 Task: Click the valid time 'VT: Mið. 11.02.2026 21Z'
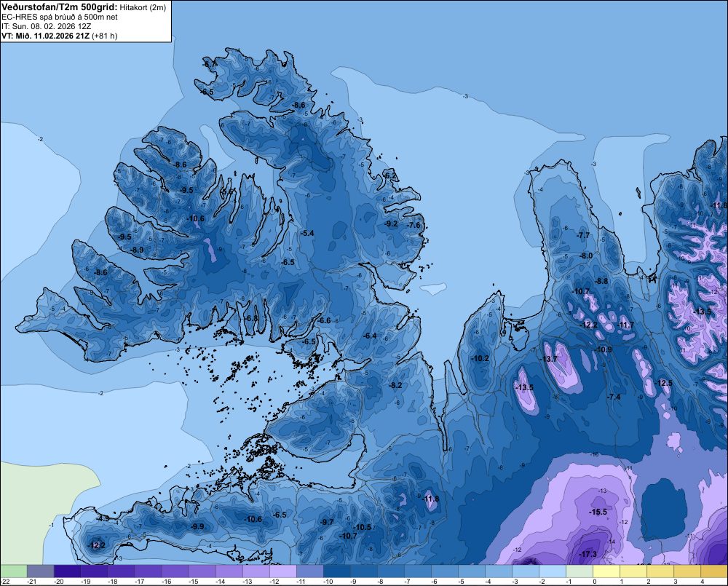pos(45,36)
